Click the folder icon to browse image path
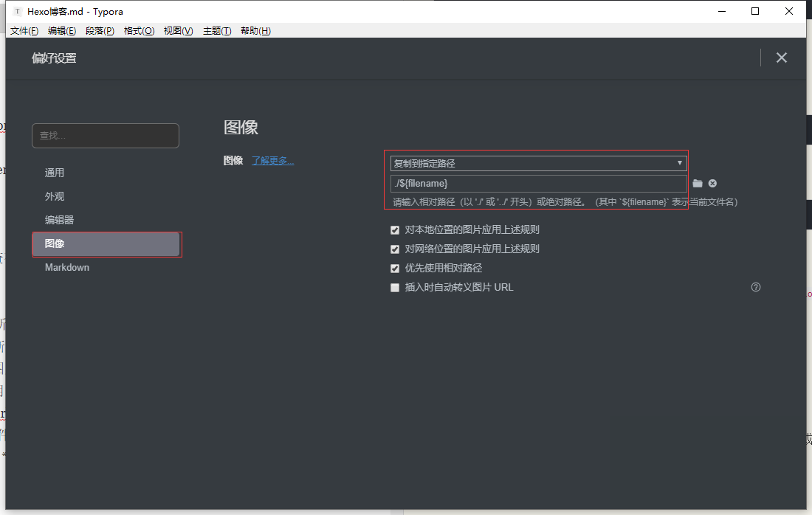This screenshot has height=515, width=812. tap(698, 184)
